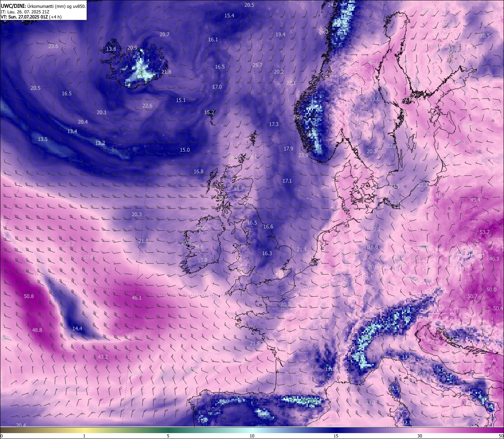Screen dimensions: 504x439
Task: Click the 18.6 value label
Action: 373,247
